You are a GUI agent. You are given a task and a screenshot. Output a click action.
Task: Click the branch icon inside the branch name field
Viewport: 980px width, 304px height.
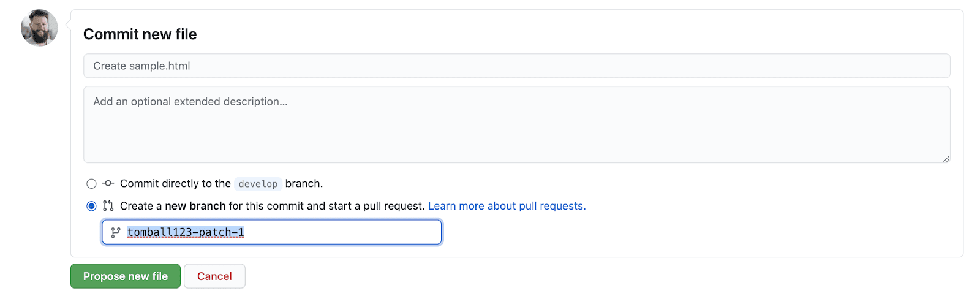[116, 232]
